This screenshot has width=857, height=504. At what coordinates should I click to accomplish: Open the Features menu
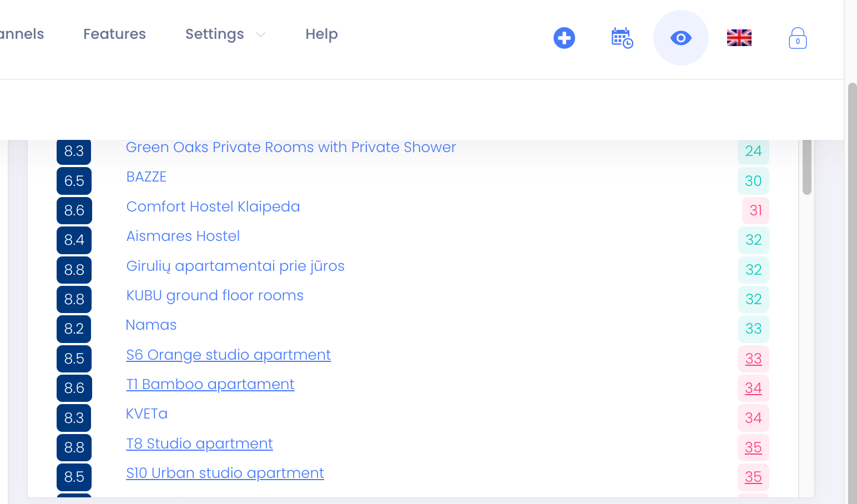[x=114, y=34]
